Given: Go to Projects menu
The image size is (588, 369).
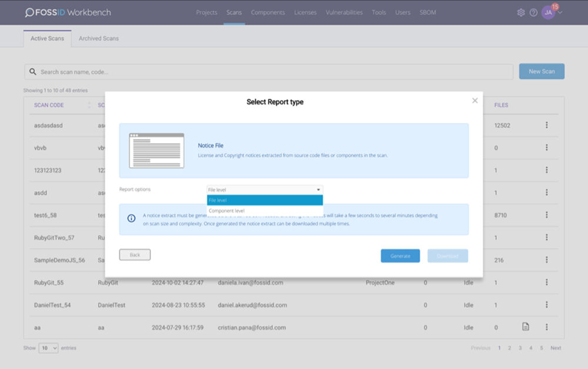Looking at the screenshot, I should [x=206, y=12].
